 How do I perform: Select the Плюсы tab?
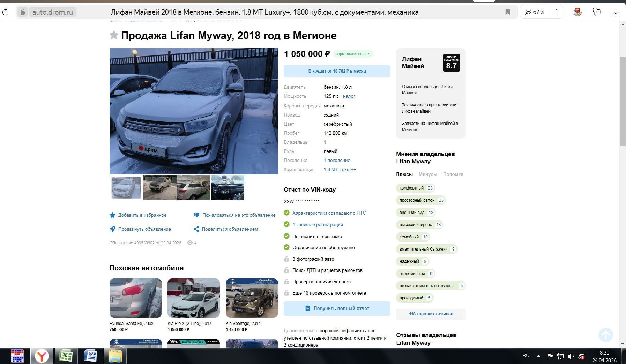click(404, 174)
